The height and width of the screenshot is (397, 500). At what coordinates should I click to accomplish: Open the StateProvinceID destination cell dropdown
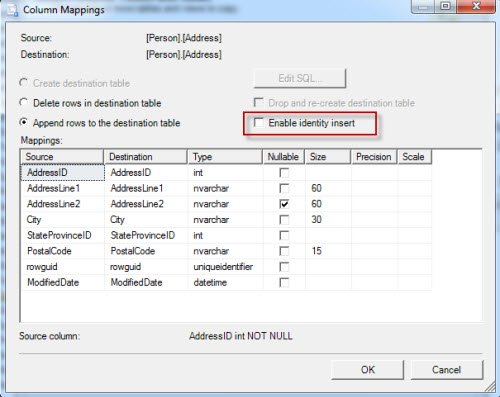tap(146, 235)
